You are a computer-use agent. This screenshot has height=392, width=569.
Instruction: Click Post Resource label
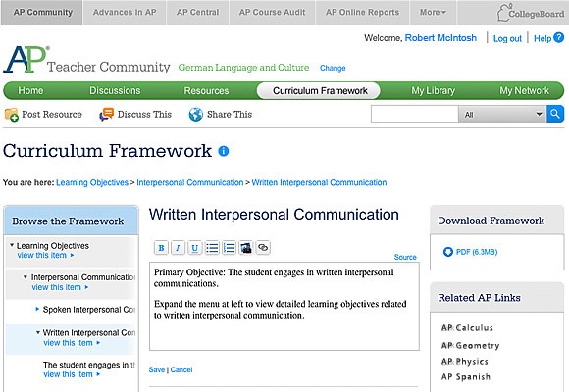52,115
